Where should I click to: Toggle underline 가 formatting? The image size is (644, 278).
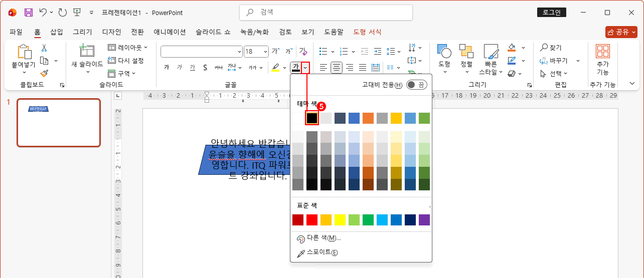click(x=192, y=67)
